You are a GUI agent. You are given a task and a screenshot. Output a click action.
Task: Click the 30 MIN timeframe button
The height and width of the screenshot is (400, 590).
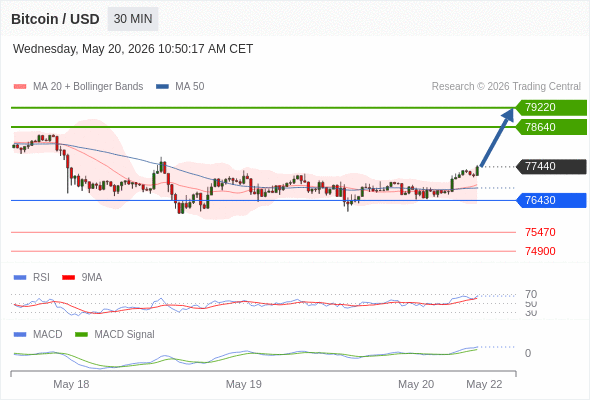[x=133, y=19]
